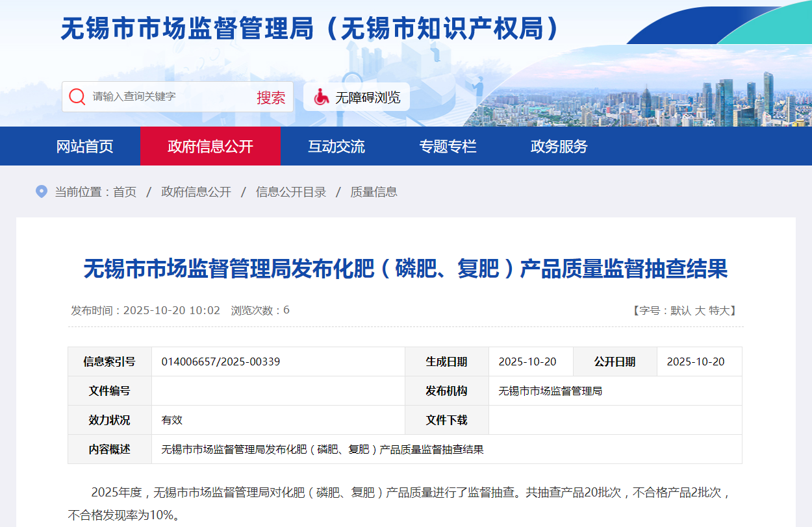Set font size to 大
This screenshot has width=812, height=527.
click(x=700, y=311)
